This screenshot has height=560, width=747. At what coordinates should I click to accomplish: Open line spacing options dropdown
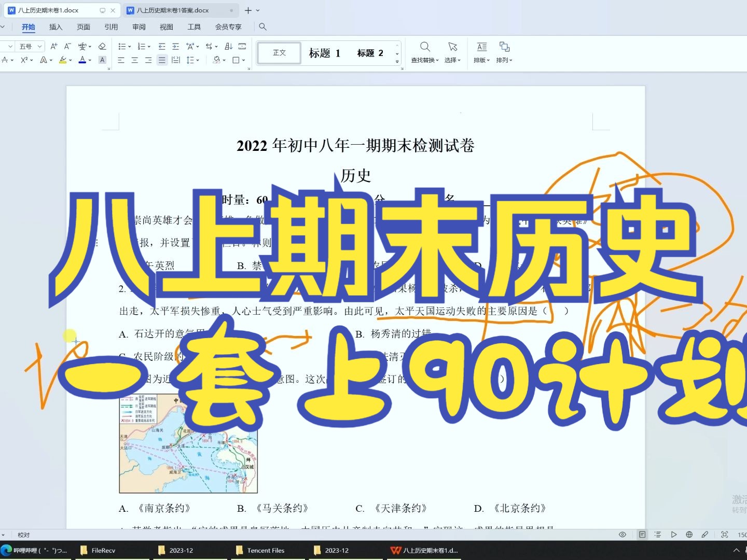tap(198, 60)
